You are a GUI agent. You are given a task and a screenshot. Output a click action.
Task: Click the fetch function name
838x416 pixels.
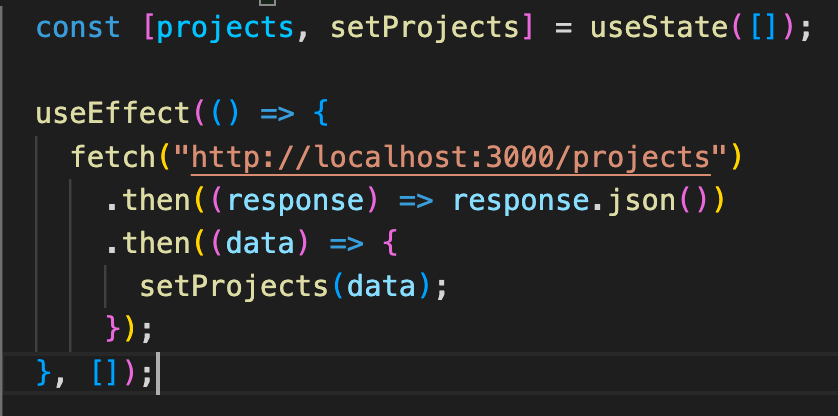click(113, 157)
